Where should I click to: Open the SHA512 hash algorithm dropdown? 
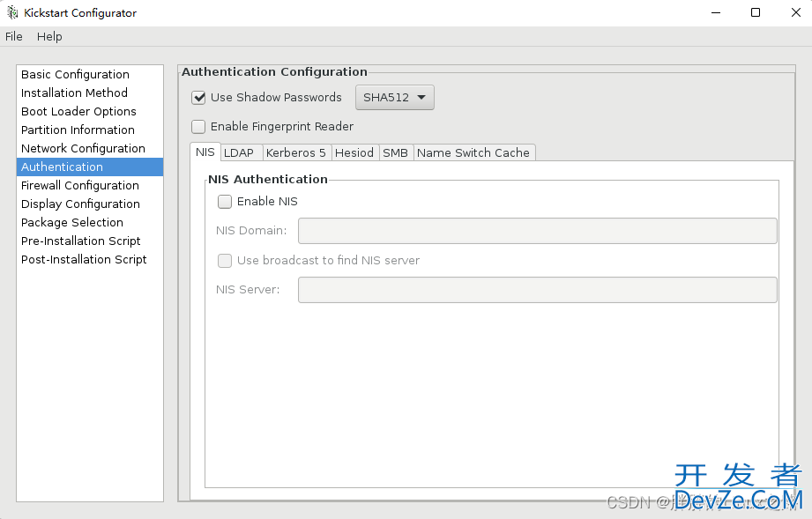[395, 98]
